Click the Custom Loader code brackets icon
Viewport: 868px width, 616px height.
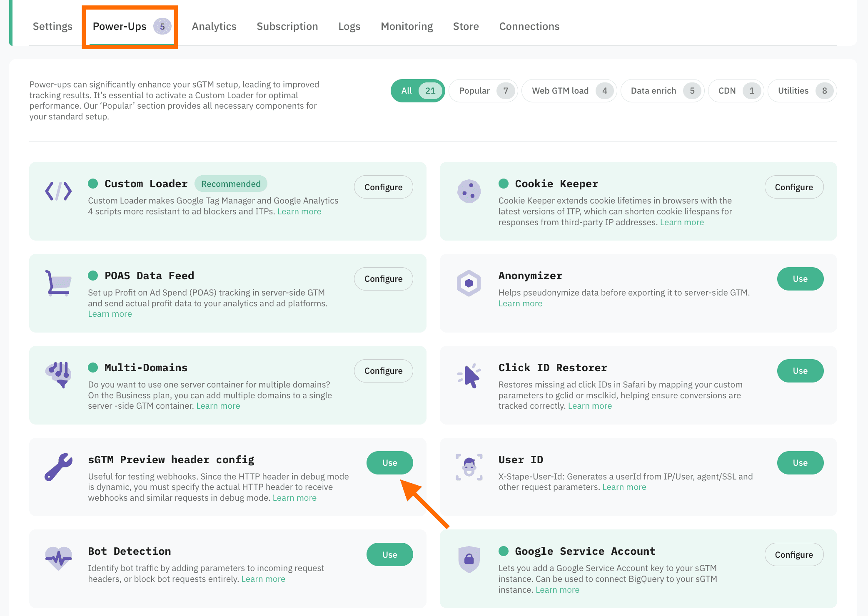click(58, 191)
